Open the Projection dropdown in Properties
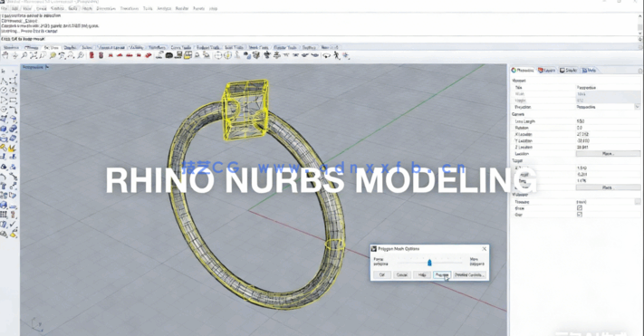The width and height of the screenshot is (644, 336). pyautogui.click(x=637, y=107)
